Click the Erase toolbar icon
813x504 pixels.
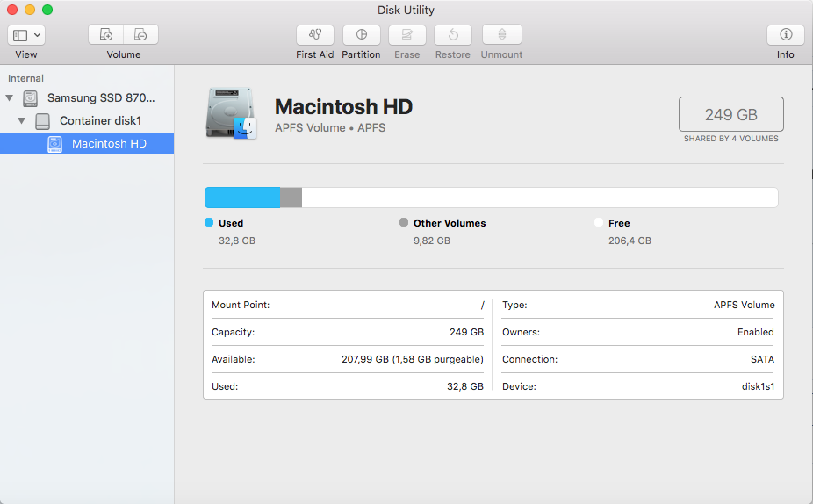tap(407, 35)
